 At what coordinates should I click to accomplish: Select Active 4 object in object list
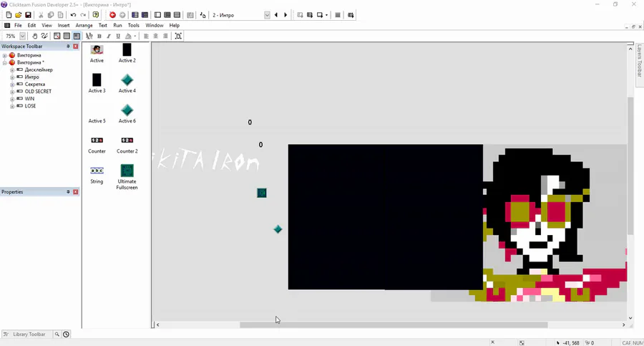127,83
